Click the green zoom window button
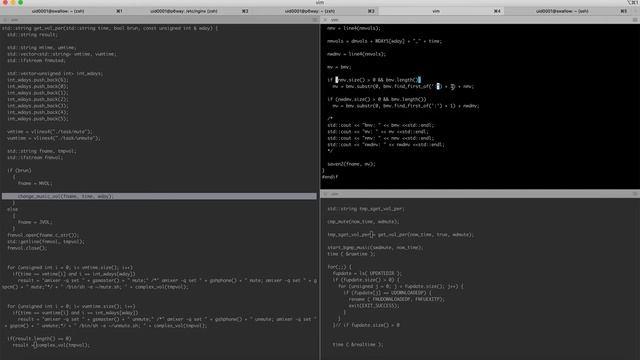Image resolution: width=640 pixels, height=360 pixels. [20, 2]
